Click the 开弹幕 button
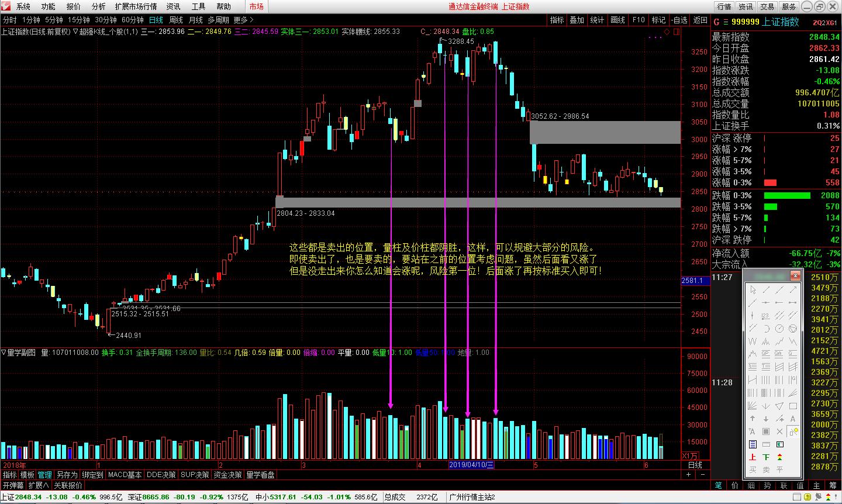This screenshot has height=504, width=842. (13, 485)
